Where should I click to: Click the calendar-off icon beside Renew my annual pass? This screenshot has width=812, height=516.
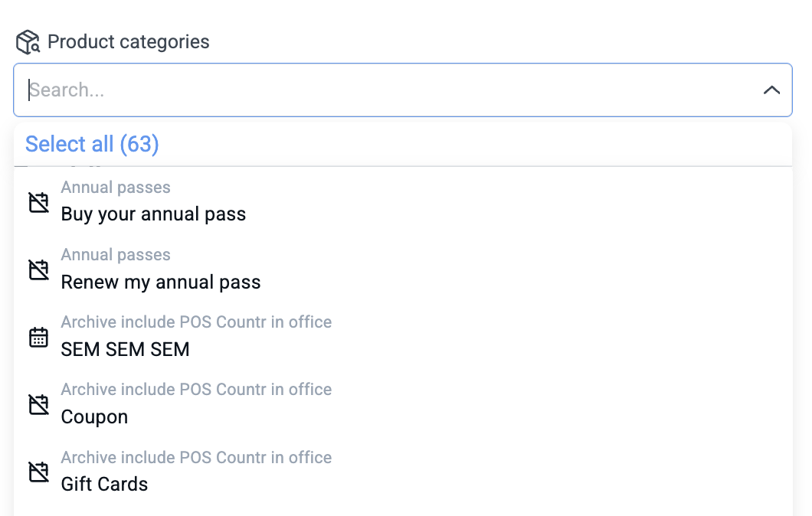(39, 269)
